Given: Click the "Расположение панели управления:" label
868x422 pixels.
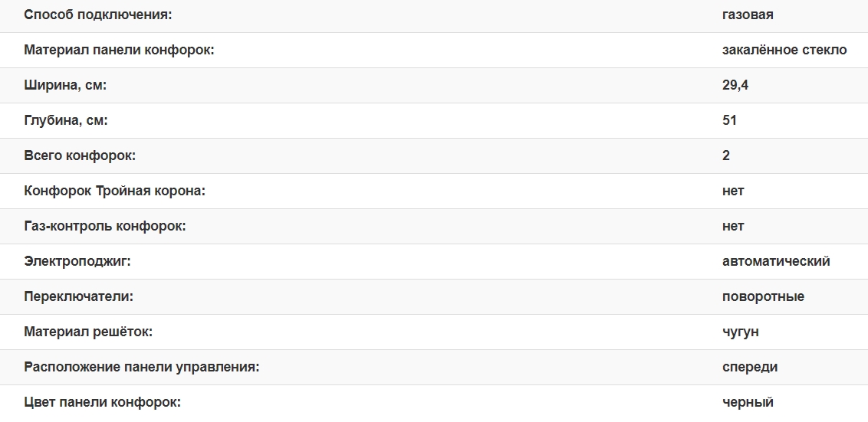Looking at the screenshot, I should point(142,367).
